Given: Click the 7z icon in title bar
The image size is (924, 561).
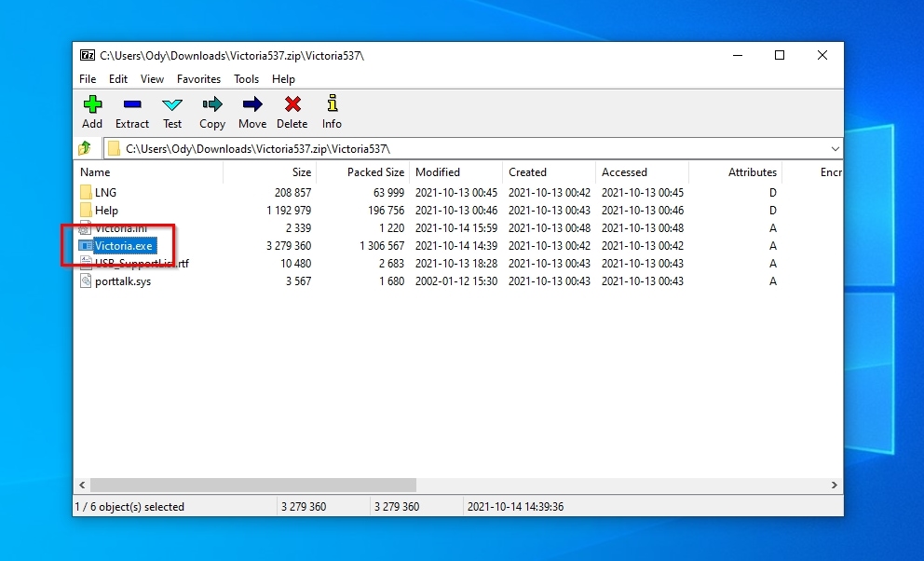Looking at the screenshot, I should pos(88,55).
